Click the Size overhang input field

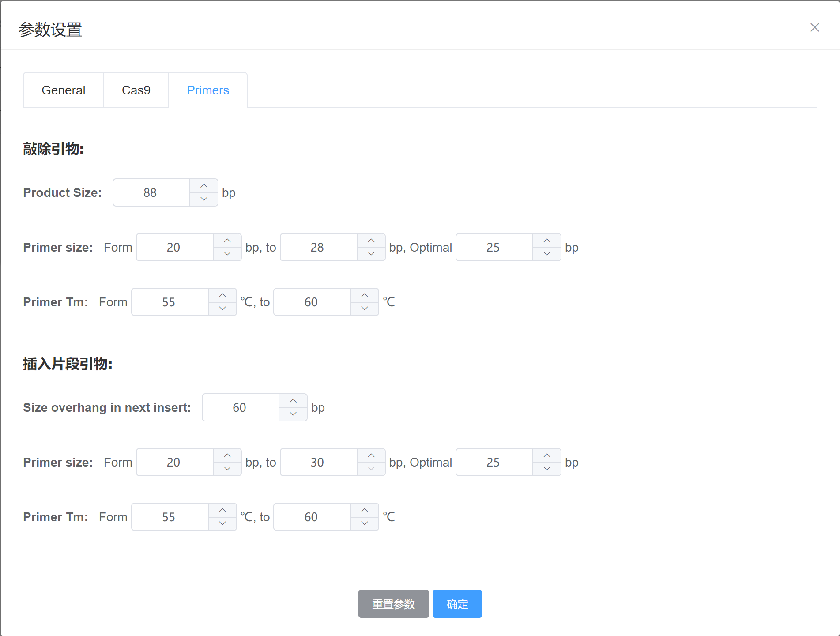click(241, 407)
